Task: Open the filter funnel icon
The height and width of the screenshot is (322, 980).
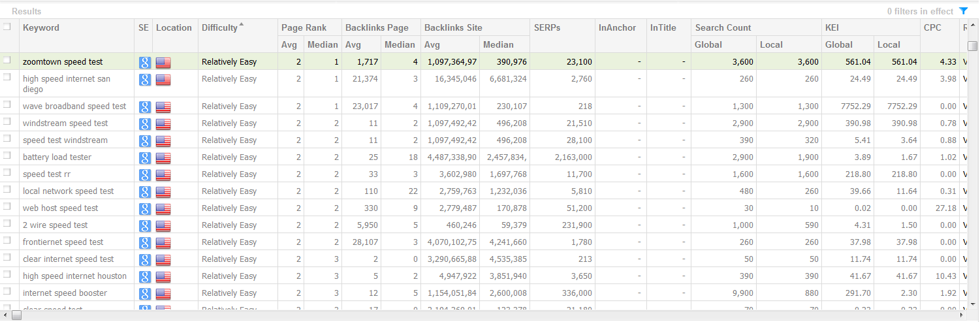Action: tap(964, 11)
